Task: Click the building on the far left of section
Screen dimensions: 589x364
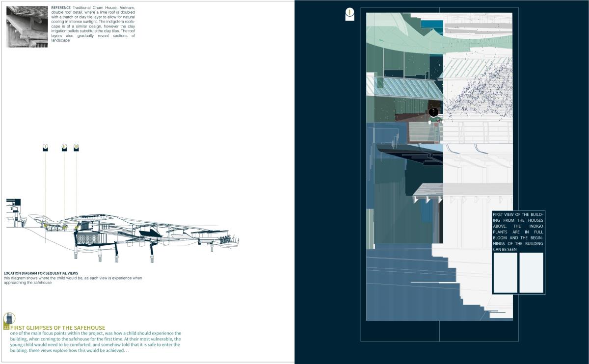Action: click(x=14, y=213)
